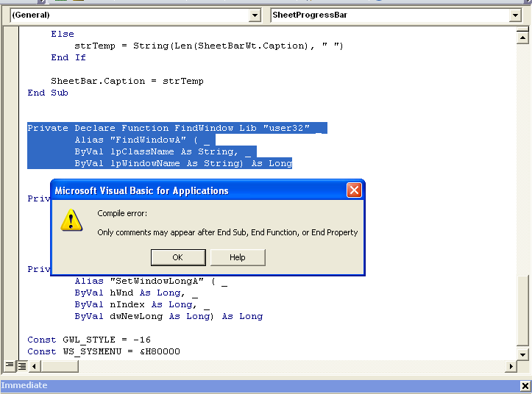This screenshot has width=532, height=394.
Task: Click the line "Const WS_SYSMENU = &H80000"
Action: tap(104, 351)
